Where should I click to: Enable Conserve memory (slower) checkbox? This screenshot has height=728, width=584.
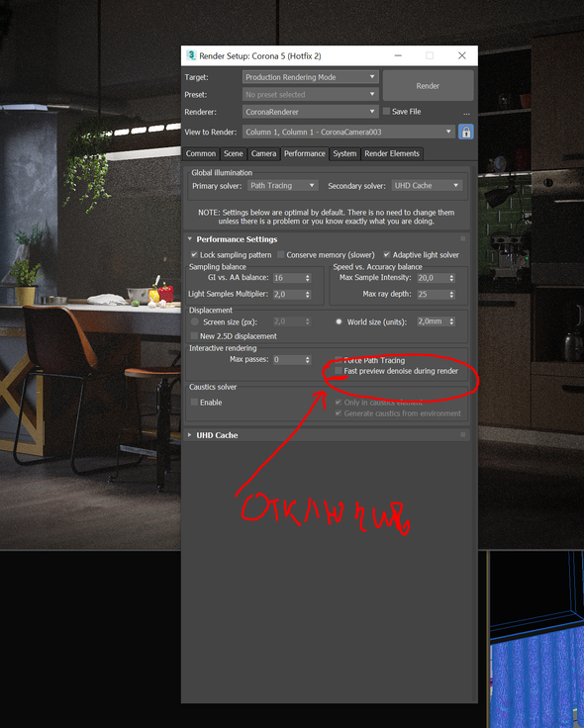281,254
